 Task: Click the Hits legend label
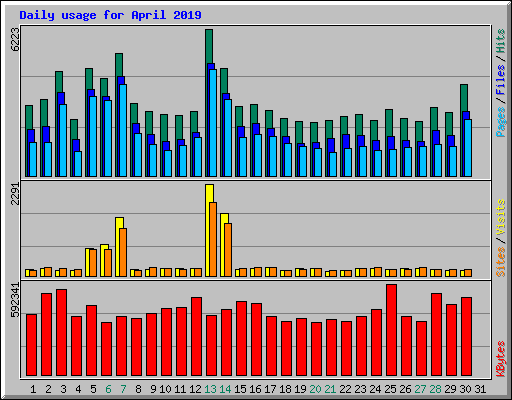point(501,41)
